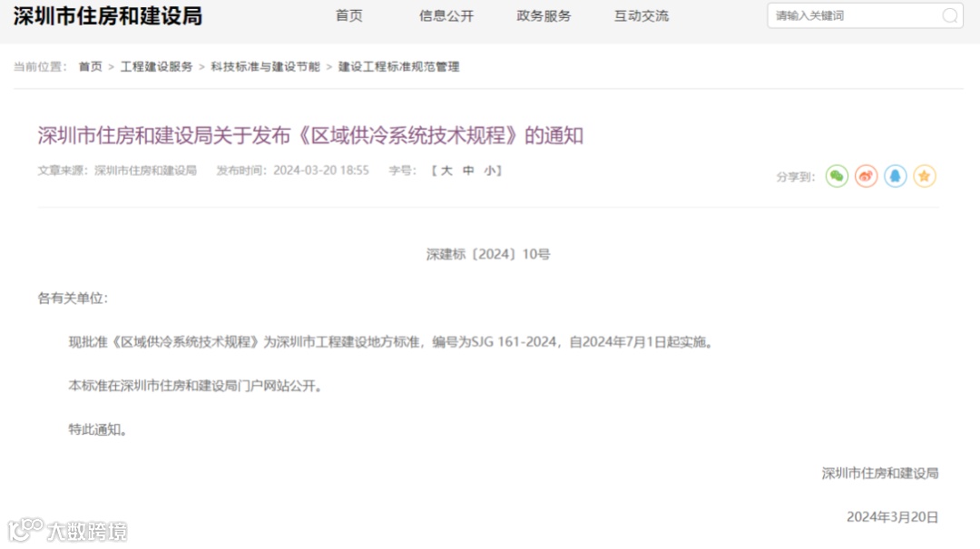Open 科技标准与建设节能 breadcrumb link
This screenshot has width=980, height=549.
pyautogui.click(x=265, y=66)
